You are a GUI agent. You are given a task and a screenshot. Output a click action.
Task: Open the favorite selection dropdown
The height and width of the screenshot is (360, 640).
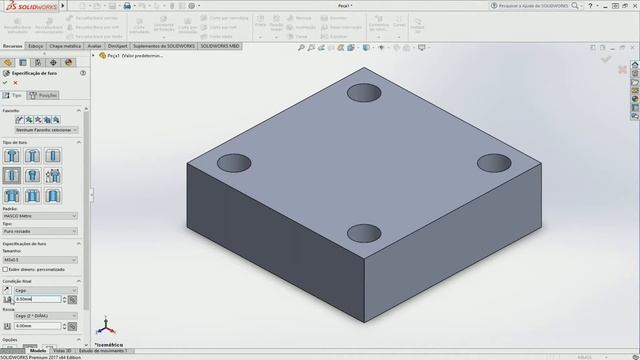(46, 130)
